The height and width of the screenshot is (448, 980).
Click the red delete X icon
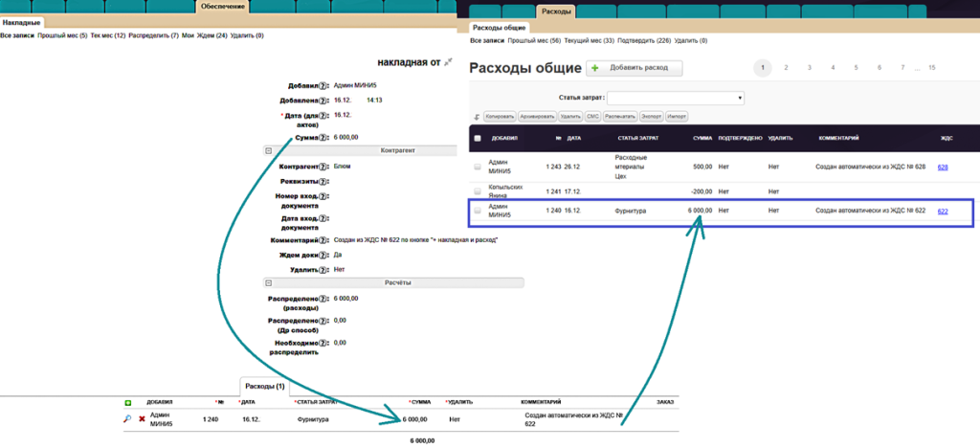pos(142,419)
